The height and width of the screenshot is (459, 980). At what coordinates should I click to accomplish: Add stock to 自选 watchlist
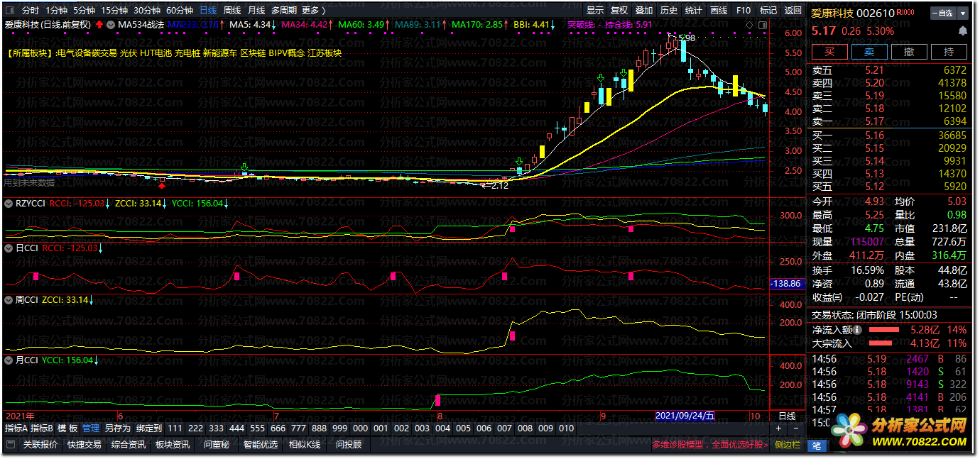943,13
